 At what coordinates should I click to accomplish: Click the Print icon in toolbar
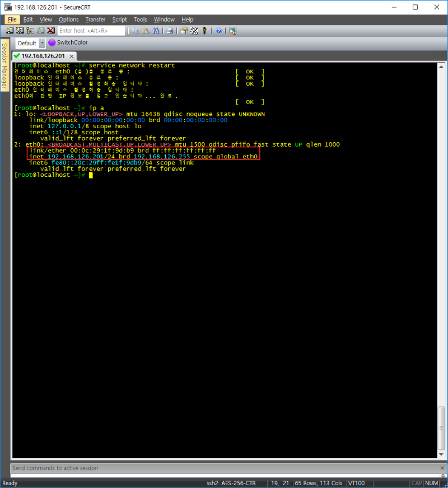coord(170,31)
